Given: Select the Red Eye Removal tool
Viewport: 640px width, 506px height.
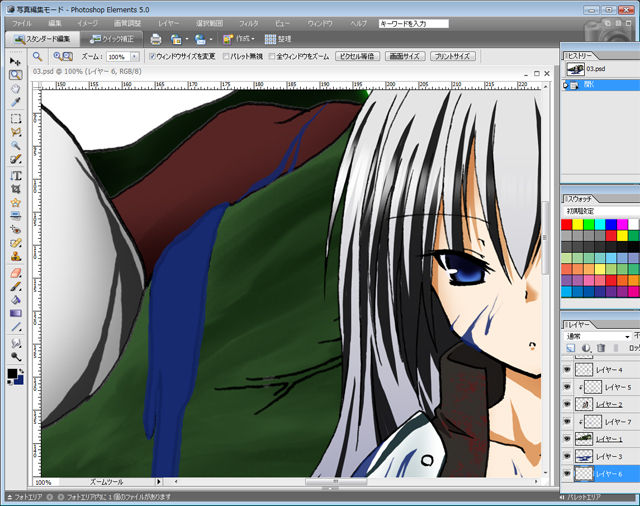Looking at the screenshot, I should pyautogui.click(x=16, y=230).
